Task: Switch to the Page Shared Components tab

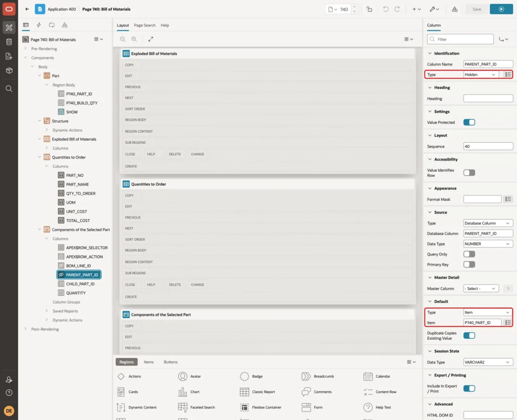Action: click(x=65, y=25)
